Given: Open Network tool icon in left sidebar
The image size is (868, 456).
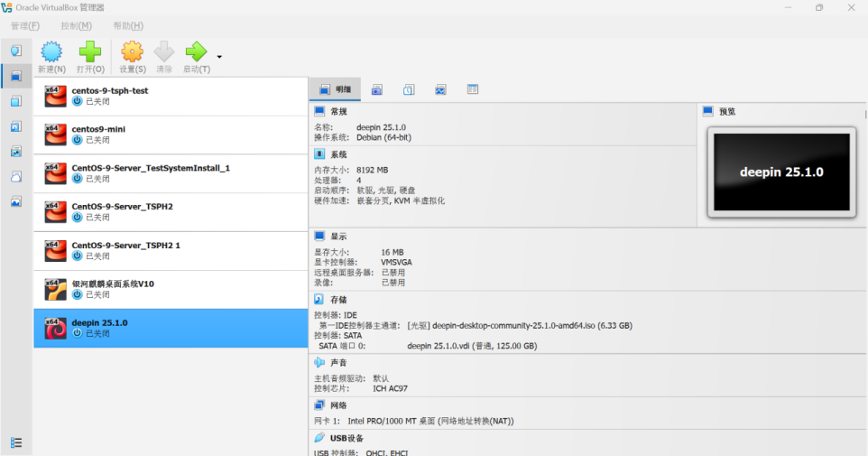Looking at the screenshot, I should pyautogui.click(x=16, y=152).
